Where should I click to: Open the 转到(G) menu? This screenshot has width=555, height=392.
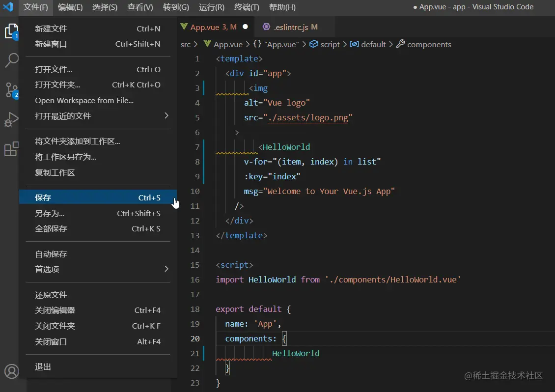pos(176,7)
